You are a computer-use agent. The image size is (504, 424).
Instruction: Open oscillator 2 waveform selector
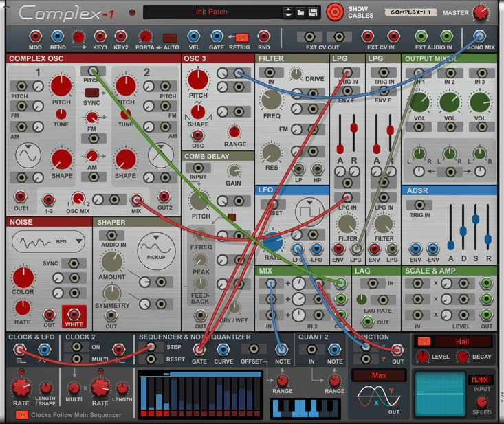pos(161,156)
